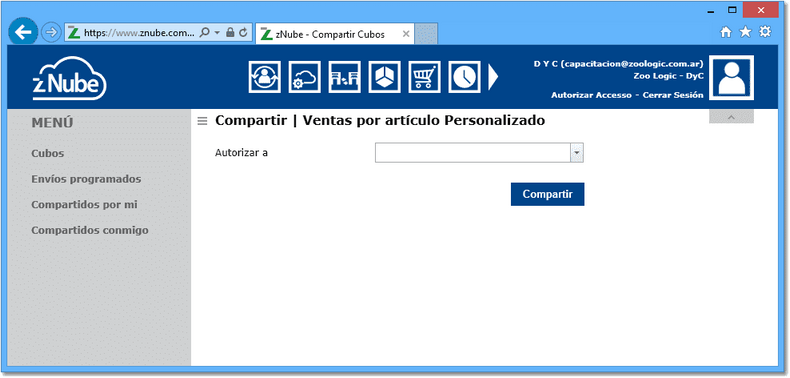Show more header icons with right arrow

click(x=493, y=77)
